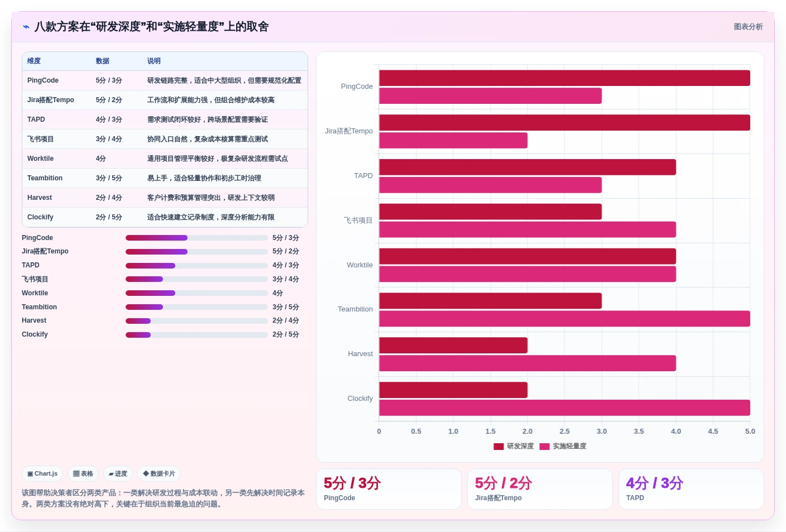Click Teambition's 实施轻量度 chart bar
786x532 pixels.
564,319
